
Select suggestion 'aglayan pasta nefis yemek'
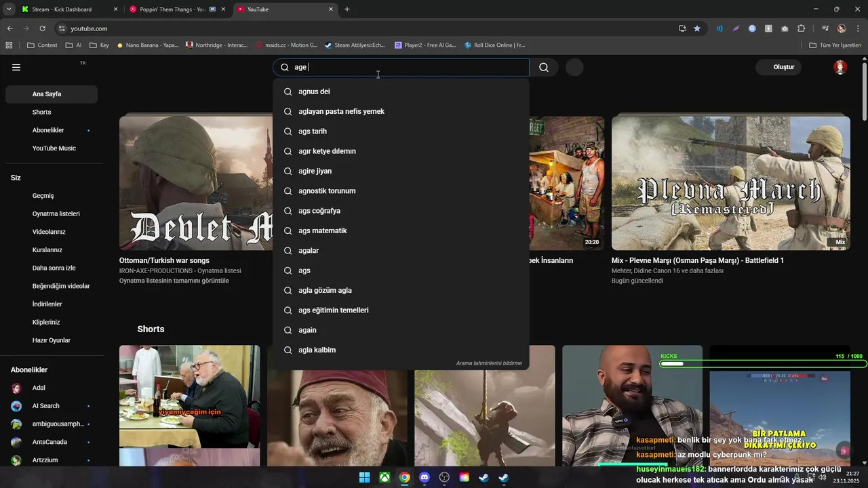point(401,111)
